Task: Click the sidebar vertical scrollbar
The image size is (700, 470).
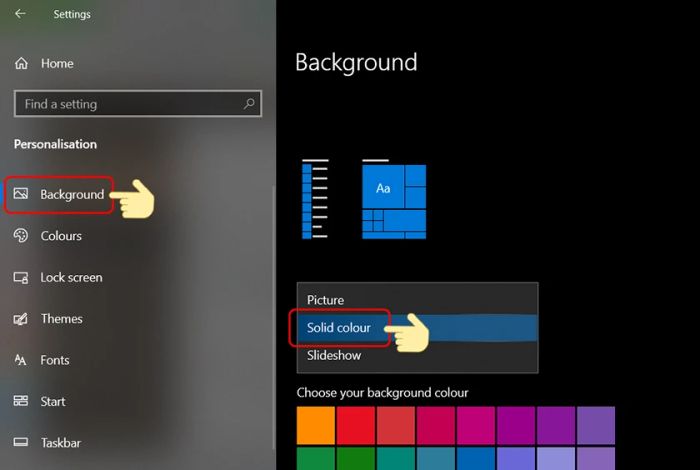Action: pos(274,318)
